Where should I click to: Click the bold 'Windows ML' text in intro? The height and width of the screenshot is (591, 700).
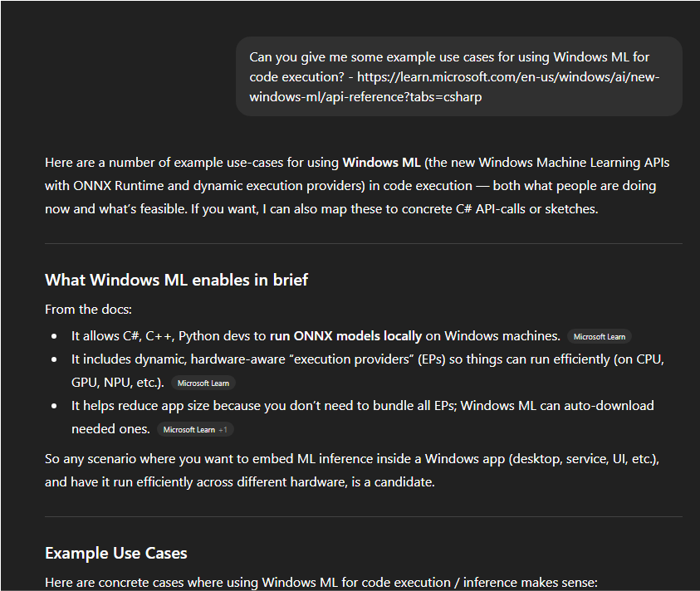point(382,162)
